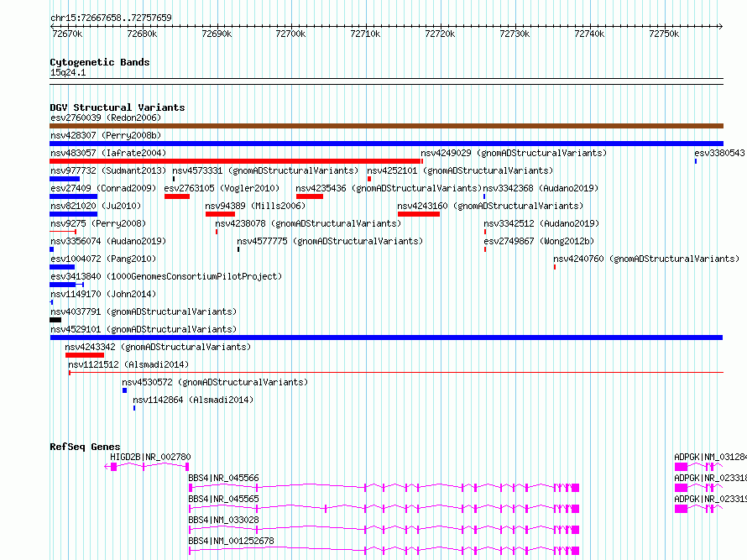The image size is (747, 560).
Task: Click nsv4573331 gnomAD variant label
Action: pos(265,170)
